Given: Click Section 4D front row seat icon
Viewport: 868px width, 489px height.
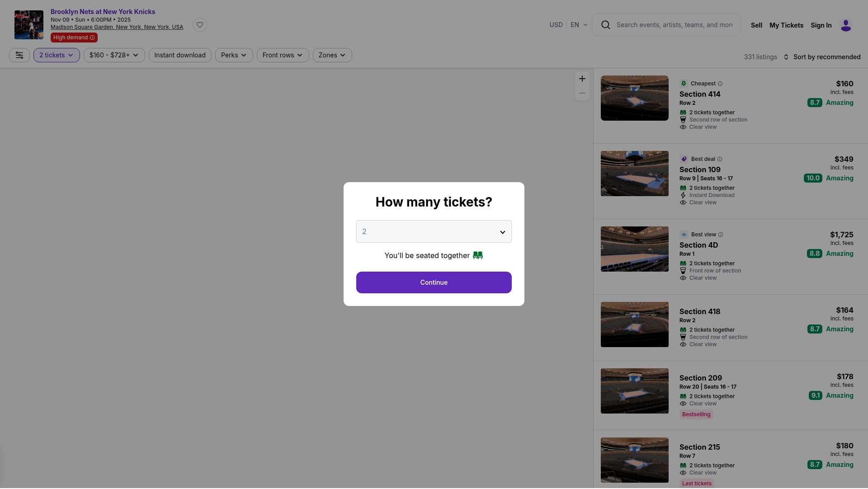Looking at the screenshot, I should (683, 271).
